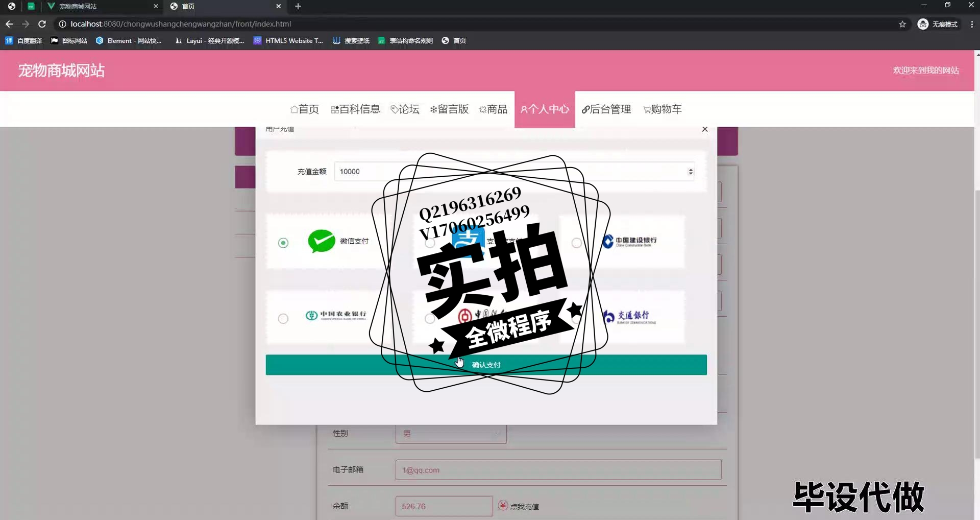The width and height of the screenshot is (980, 520).
Task: Click the Bank of Communications logo
Action: point(629,317)
